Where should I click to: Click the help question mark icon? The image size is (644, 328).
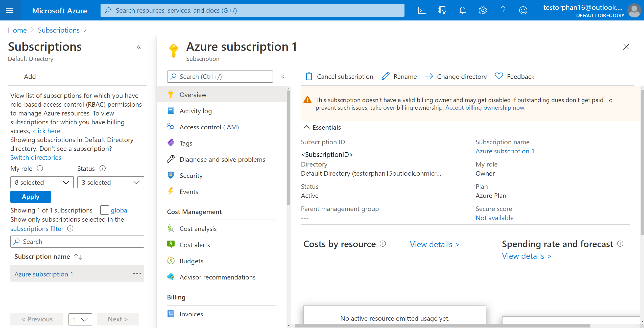pyautogui.click(x=503, y=10)
